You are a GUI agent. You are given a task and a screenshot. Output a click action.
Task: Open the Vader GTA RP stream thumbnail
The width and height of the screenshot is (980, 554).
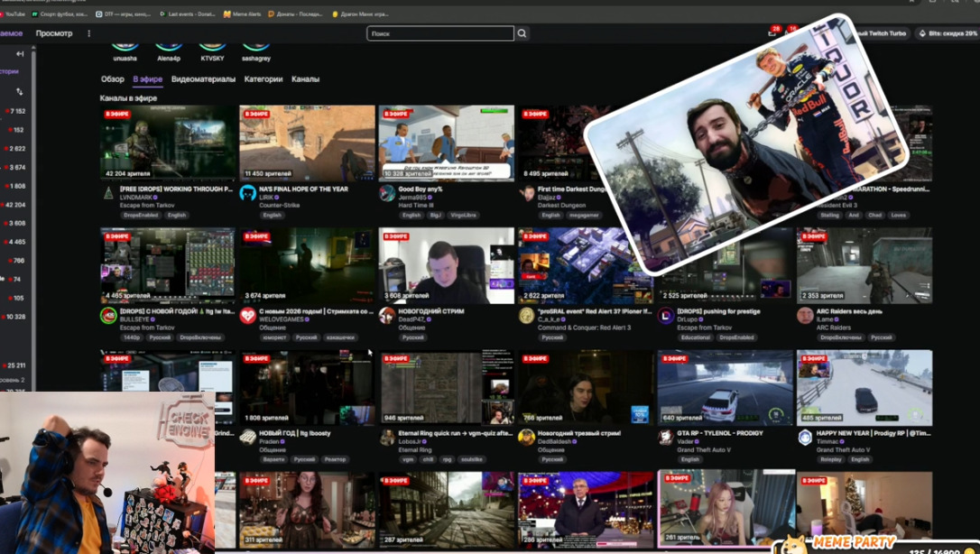tap(725, 388)
